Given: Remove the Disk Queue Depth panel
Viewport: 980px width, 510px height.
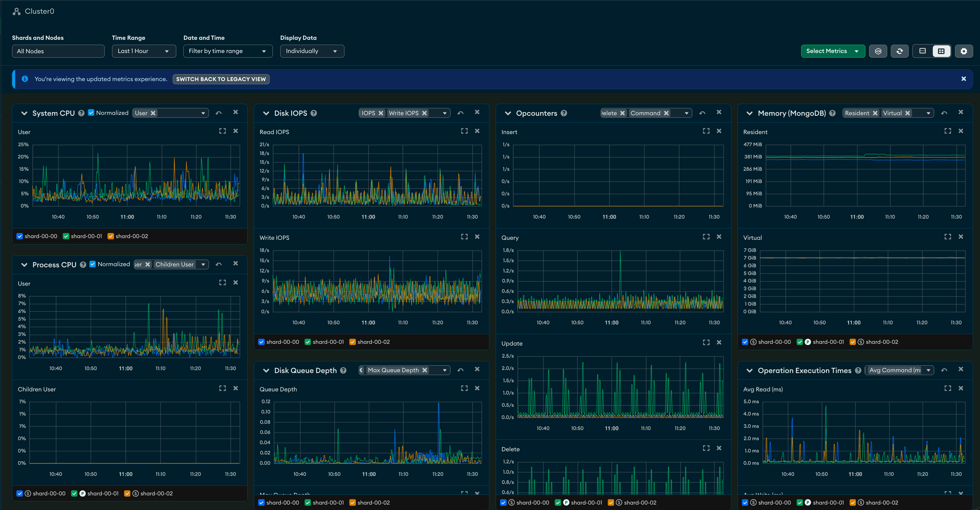Looking at the screenshot, I should click(x=477, y=369).
